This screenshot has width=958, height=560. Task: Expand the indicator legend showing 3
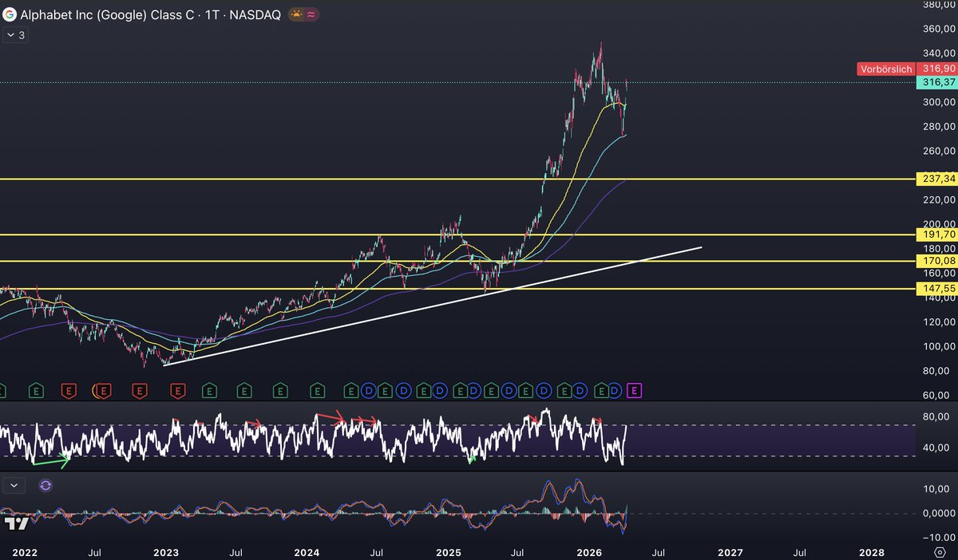click(x=15, y=35)
